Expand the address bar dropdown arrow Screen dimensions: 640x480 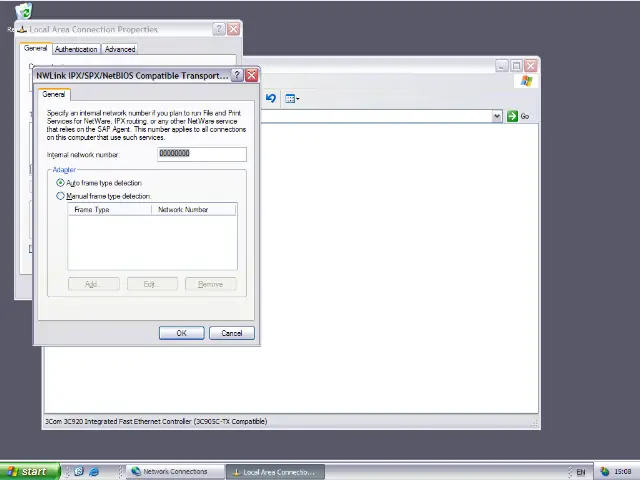pyautogui.click(x=497, y=116)
